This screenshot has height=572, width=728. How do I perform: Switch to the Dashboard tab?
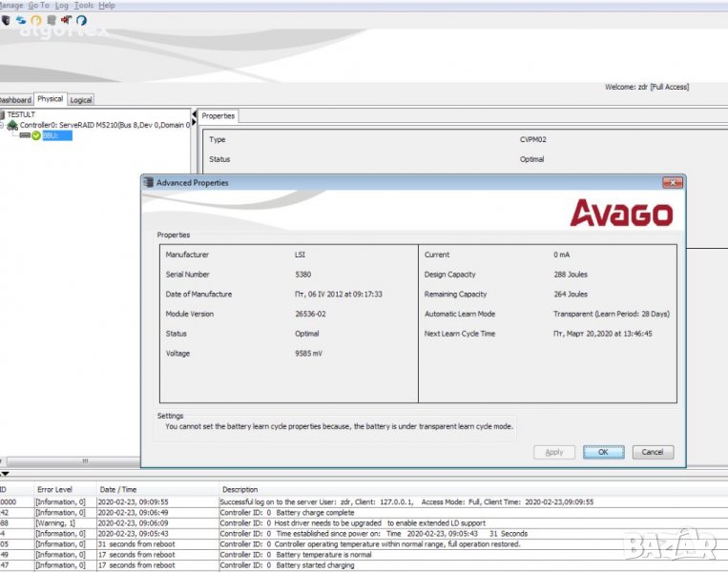point(15,99)
